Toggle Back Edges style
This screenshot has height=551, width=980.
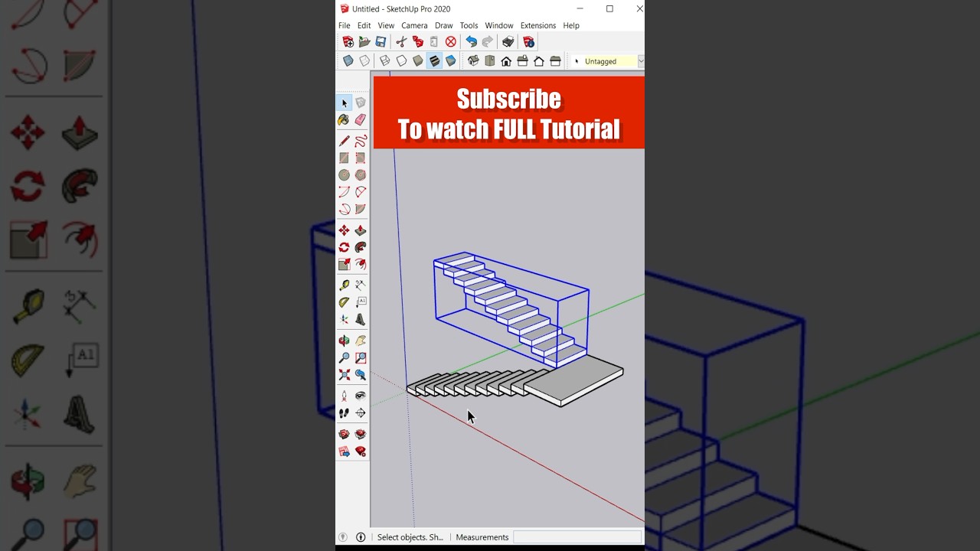[x=364, y=61]
